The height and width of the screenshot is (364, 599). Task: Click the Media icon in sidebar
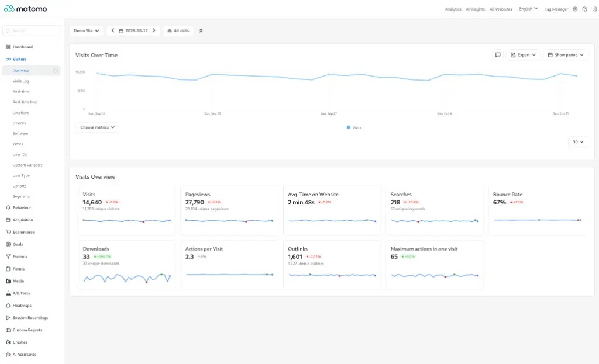8,281
